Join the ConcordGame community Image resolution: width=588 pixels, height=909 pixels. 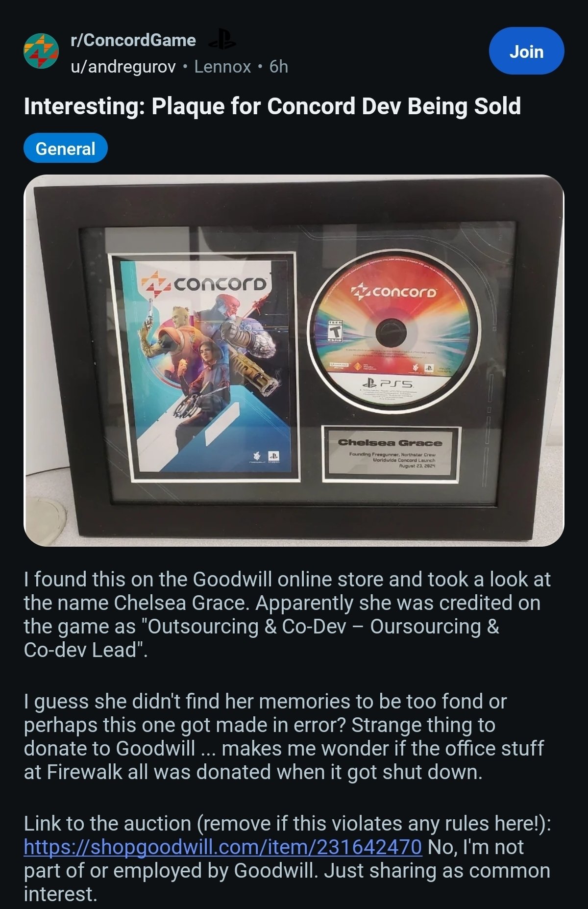click(526, 51)
